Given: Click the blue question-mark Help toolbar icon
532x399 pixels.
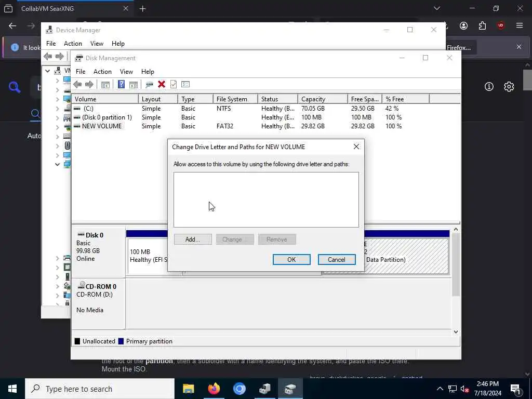Looking at the screenshot, I should (121, 84).
